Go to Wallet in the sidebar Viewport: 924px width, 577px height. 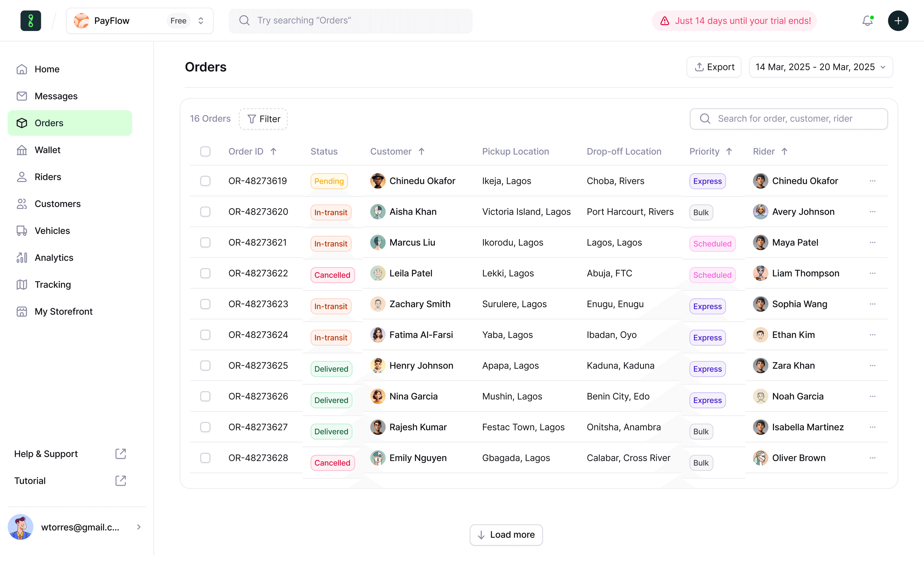[47, 150]
